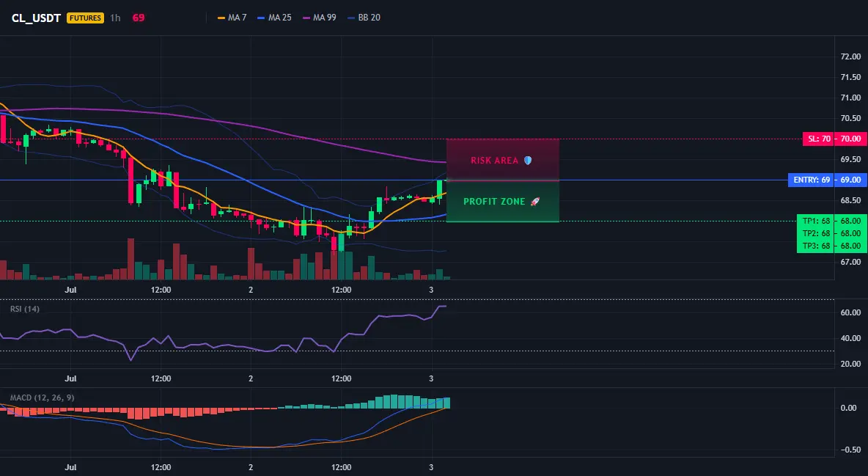Click the rocket icon beside PROFIT ZONE

(534, 202)
